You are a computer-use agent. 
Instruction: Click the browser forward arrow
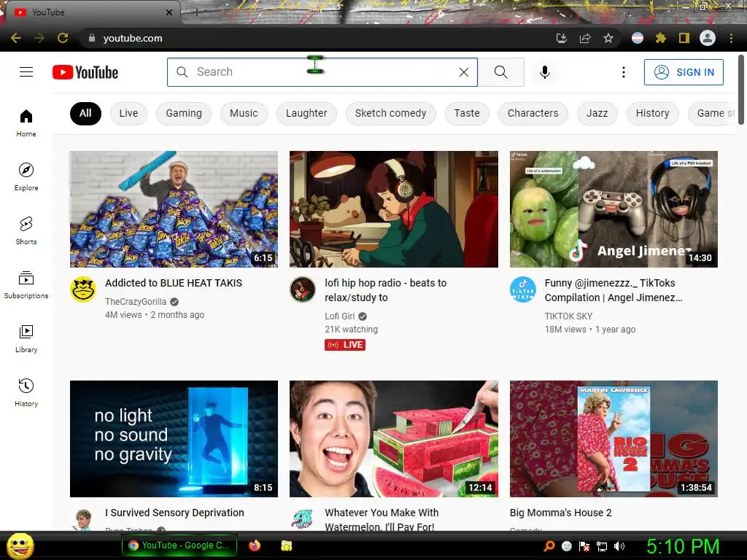[39, 38]
